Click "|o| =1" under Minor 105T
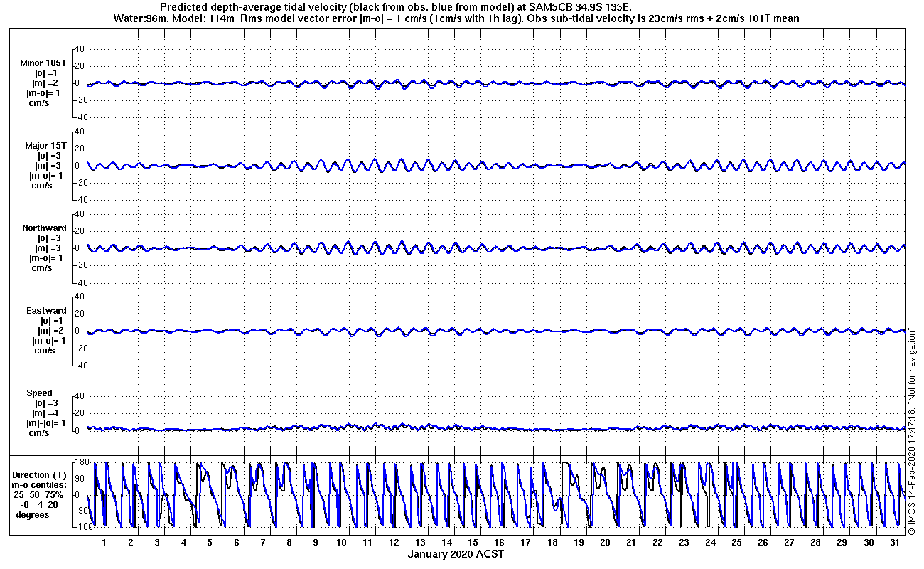This screenshot has height=569, width=924. [x=45, y=73]
